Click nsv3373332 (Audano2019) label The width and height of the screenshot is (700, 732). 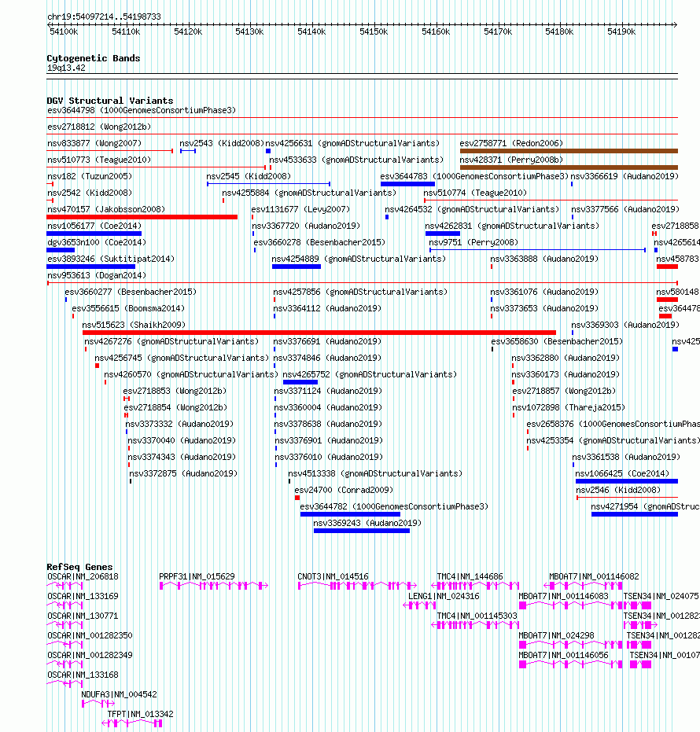179,425
